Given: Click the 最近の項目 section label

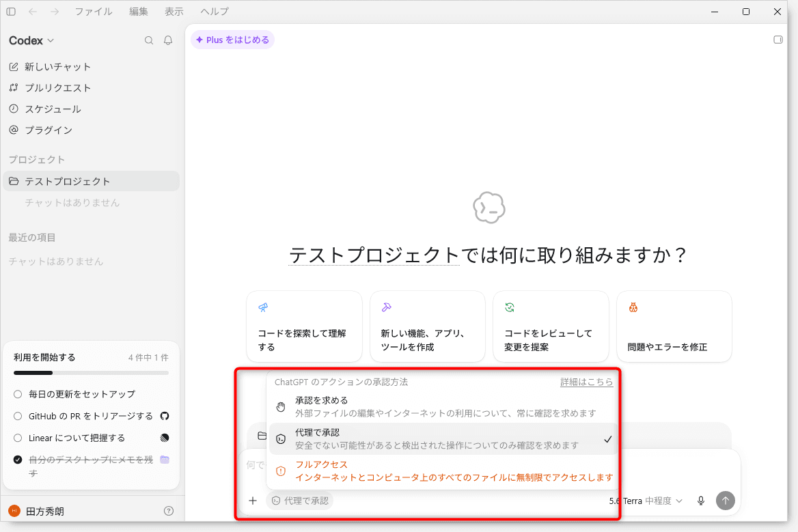Looking at the screenshot, I should pyautogui.click(x=32, y=238).
